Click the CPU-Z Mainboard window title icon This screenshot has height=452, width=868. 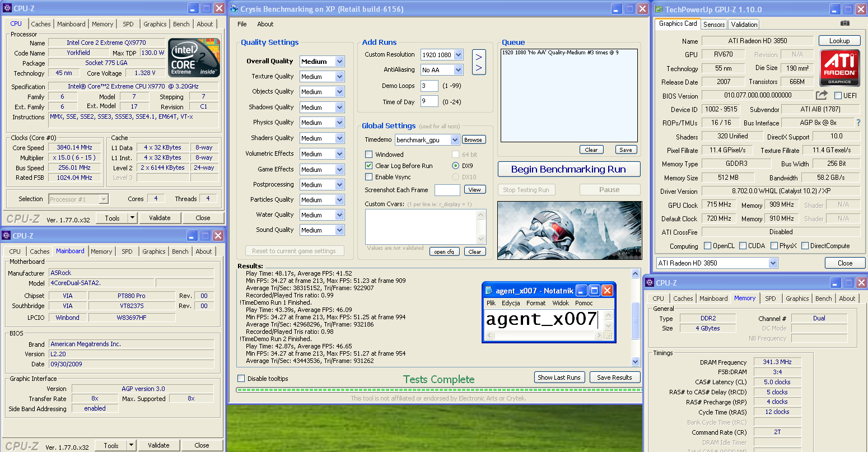coord(7,236)
